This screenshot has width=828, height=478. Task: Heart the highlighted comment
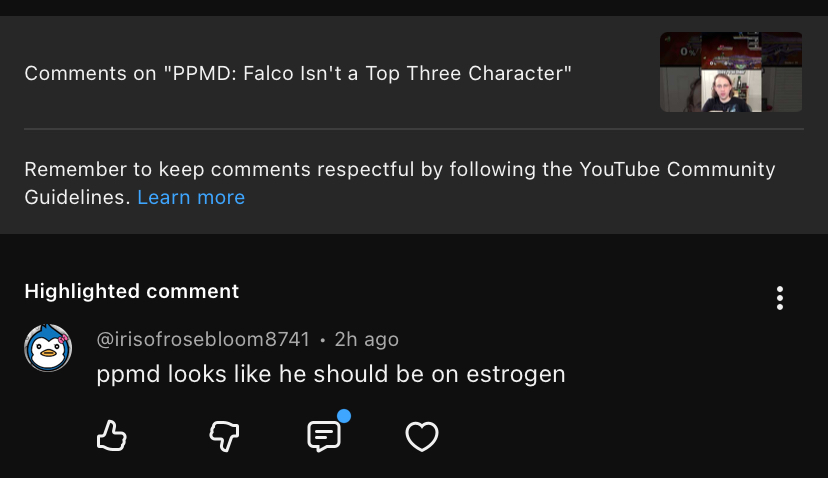pos(422,436)
